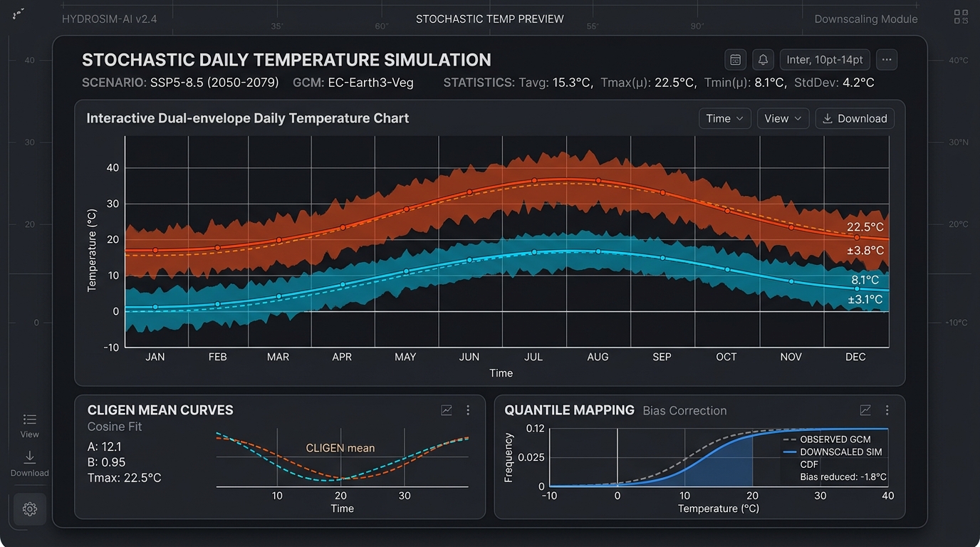Click HYDROSIM-AI v2.4 app label
Viewport: 980px width, 547px height.
[x=110, y=19]
